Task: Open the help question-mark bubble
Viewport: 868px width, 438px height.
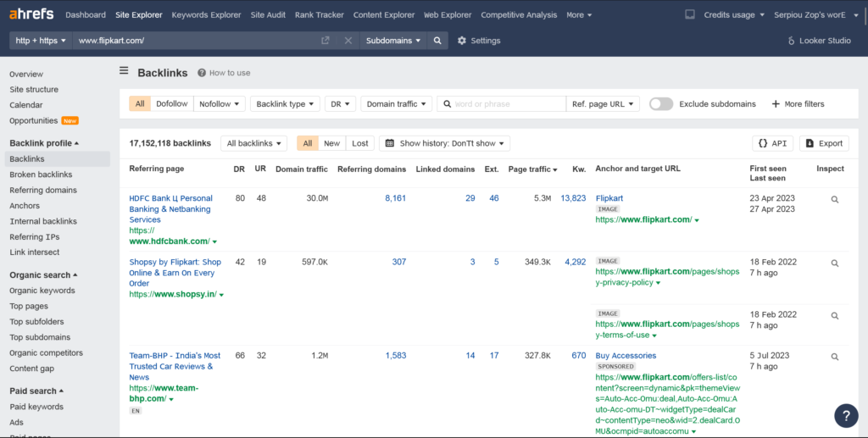Action: tap(846, 415)
